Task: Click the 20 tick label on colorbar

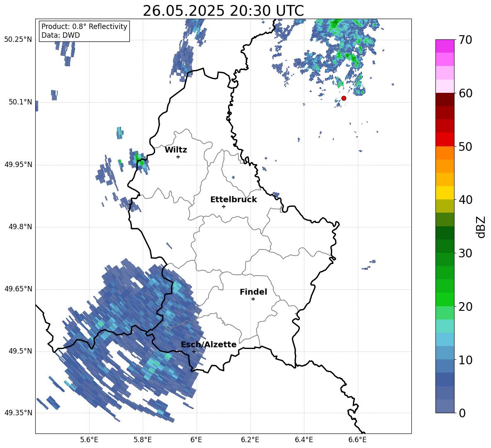Action: click(x=465, y=307)
